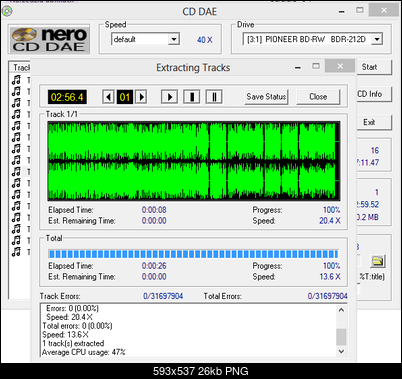The image size is (402, 379).
Task: Click the 40 X speed value
Action: pyautogui.click(x=204, y=40)
